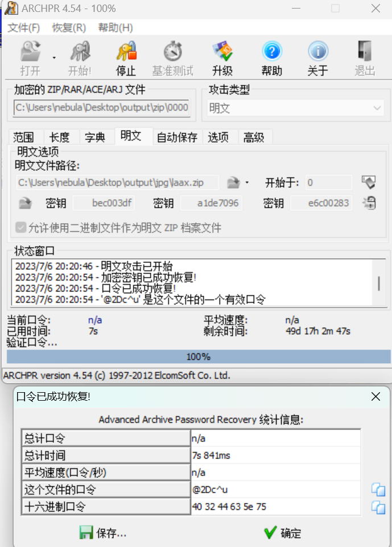Image resolution: width=392 pixels, height=547 pixels.
Task: Open the 帮助(H) menu
Action: tap(115, 27)
